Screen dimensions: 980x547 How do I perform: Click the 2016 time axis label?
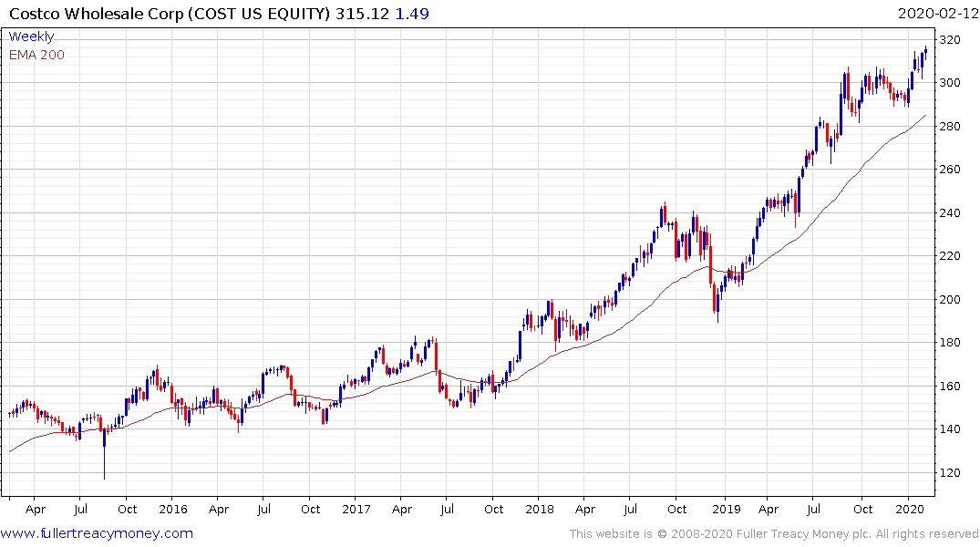tap(173, 509)
